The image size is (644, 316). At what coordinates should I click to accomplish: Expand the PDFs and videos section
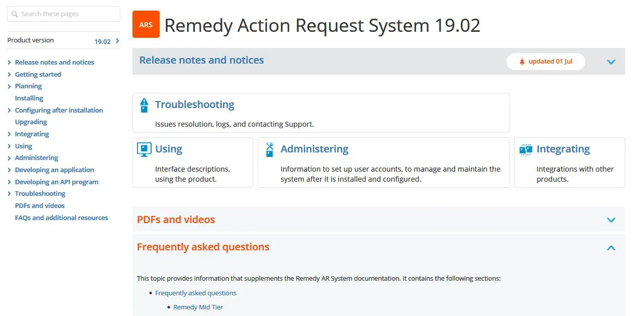click(611, 220)
